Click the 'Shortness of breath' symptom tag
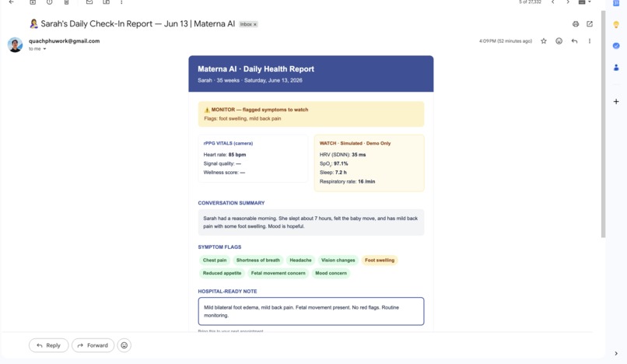 click(258, 260)
